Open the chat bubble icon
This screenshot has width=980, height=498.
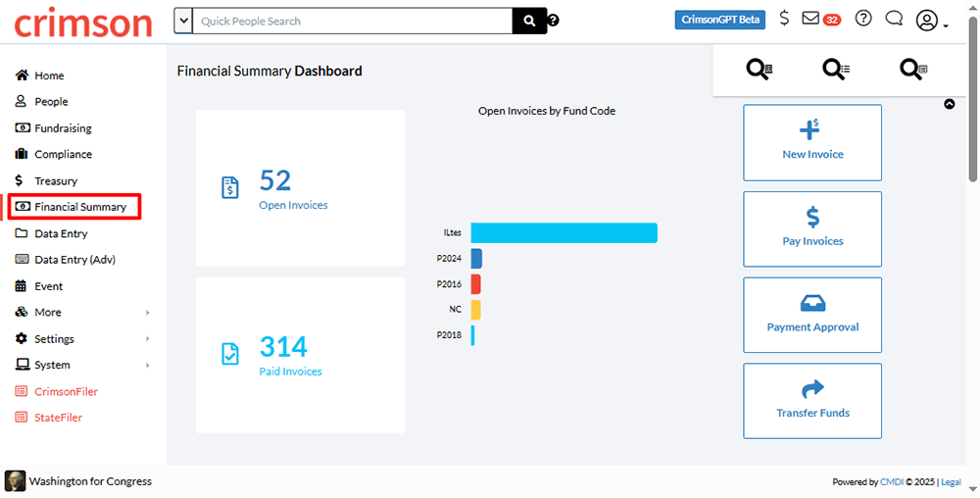(x=895, y=18)
